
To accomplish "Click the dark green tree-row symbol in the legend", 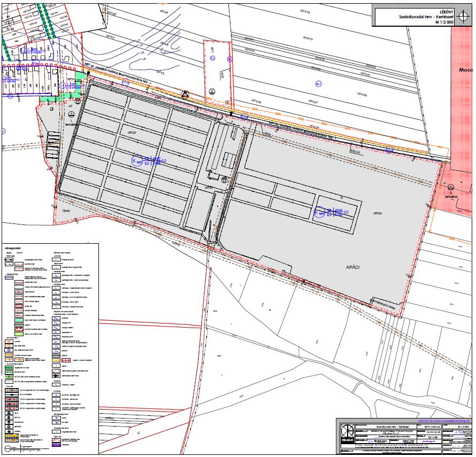I will coord(10,367).
